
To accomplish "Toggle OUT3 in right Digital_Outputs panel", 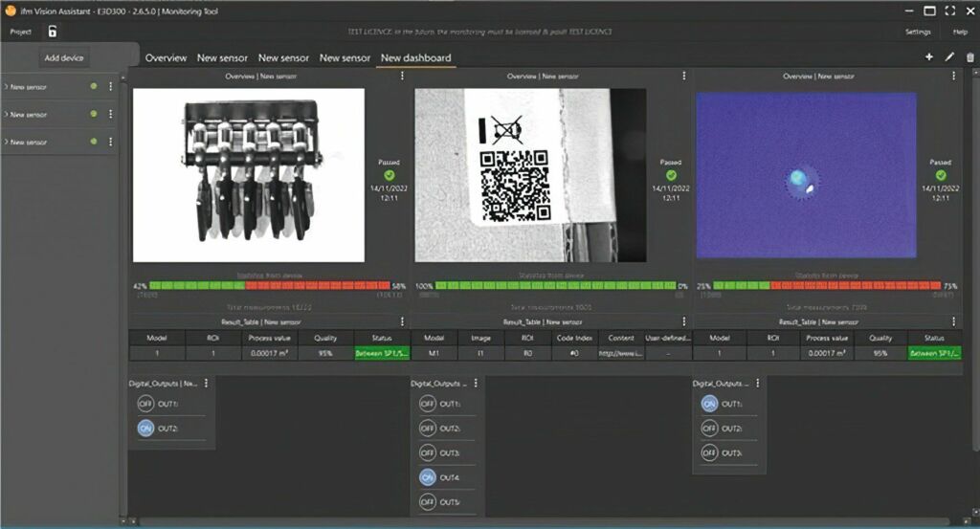I will click(x=709, y=452).
